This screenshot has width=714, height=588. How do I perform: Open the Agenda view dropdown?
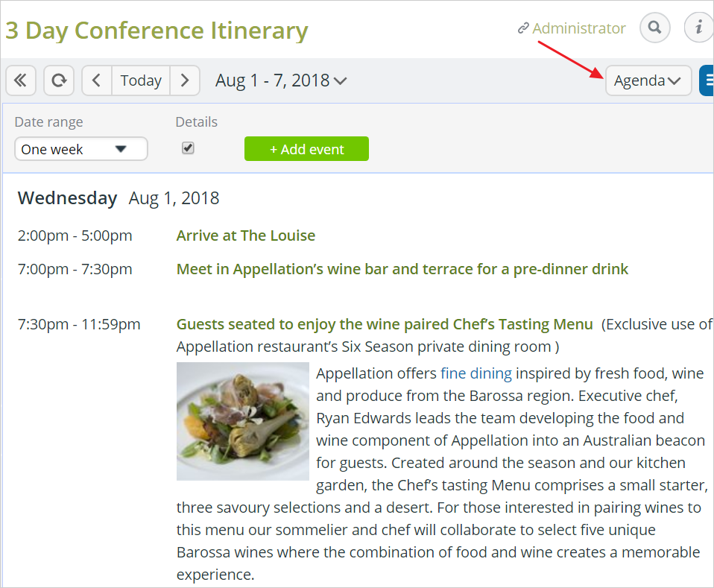[648, 80]
